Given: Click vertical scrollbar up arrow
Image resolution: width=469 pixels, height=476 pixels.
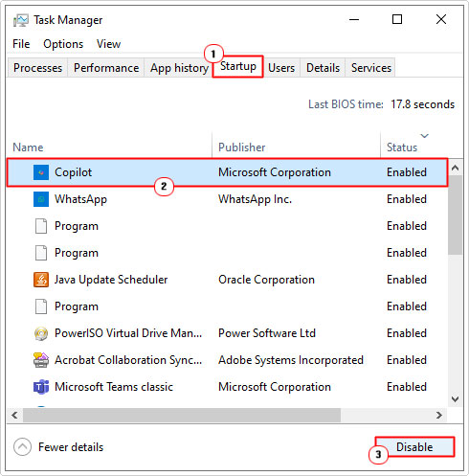Looking at the screenshot, I should pyautogui.click(x=456, y=168).
